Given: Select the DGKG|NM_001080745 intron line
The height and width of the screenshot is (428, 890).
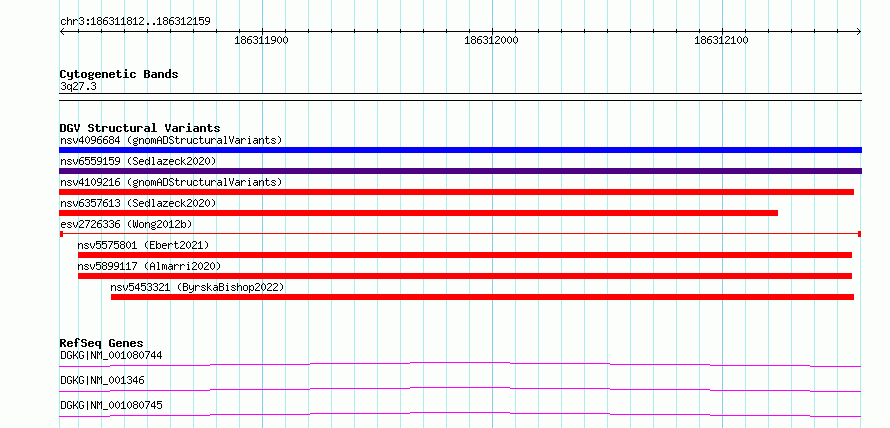Looking at the screenshot, I should click(x=460, y=414).
